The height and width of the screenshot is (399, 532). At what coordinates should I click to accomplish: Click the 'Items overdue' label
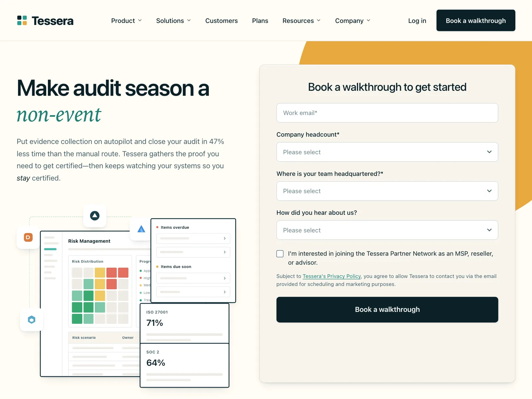[175, 227]
